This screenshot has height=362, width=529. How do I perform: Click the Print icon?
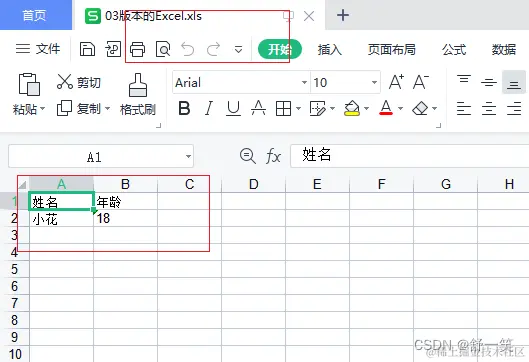point(138,49)
